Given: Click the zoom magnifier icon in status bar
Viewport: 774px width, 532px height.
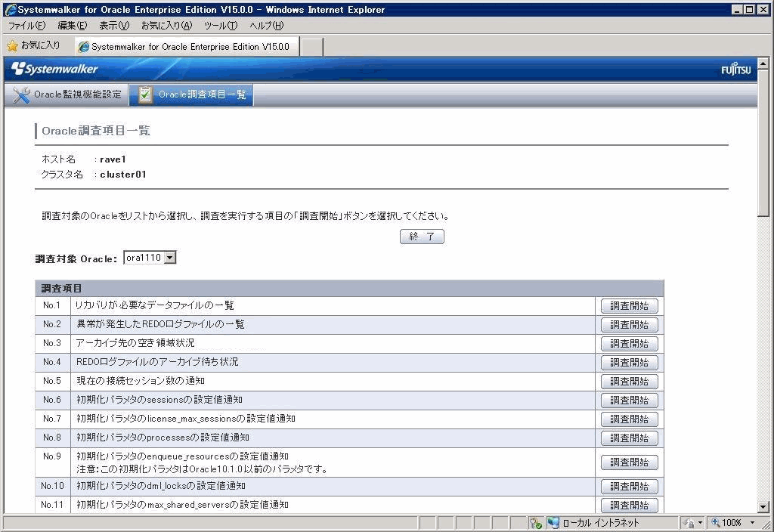Looking at the screenshot, I should (715, 522).
